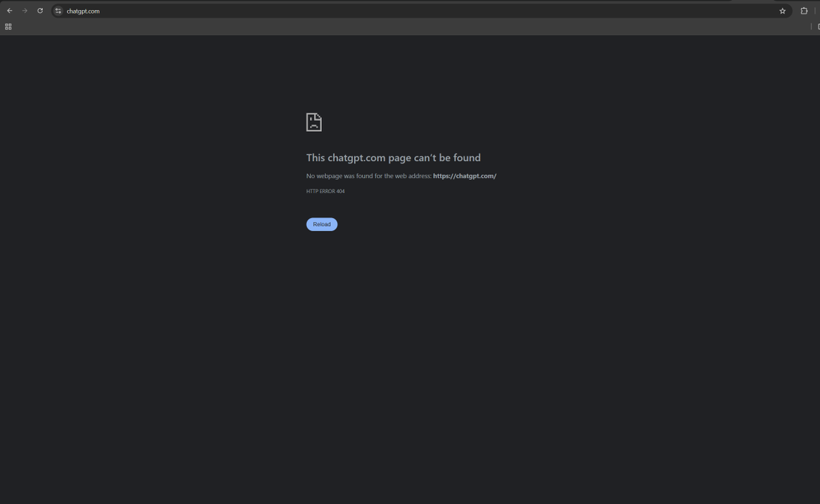This screenshot has height=504, width=820.
Task: Refresh the page with the toolbar reload icon
Action: tap(40, 11)
